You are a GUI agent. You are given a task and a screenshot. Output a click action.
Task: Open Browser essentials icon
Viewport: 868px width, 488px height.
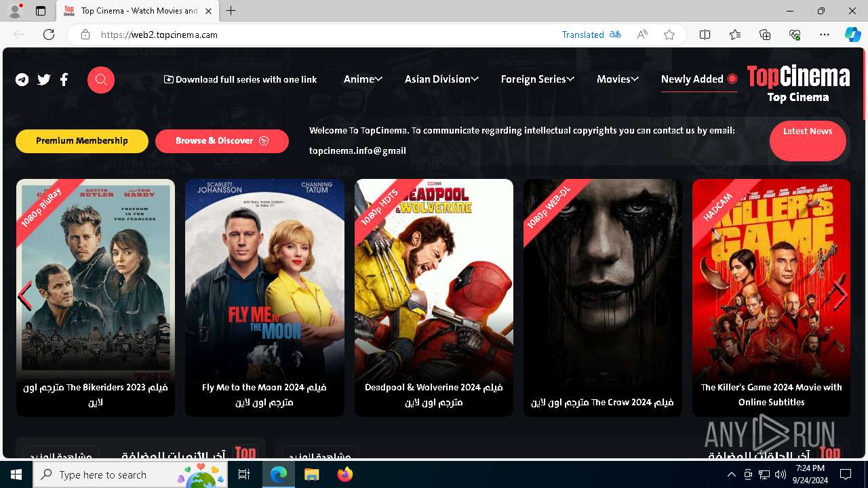[x=795, y=35]
